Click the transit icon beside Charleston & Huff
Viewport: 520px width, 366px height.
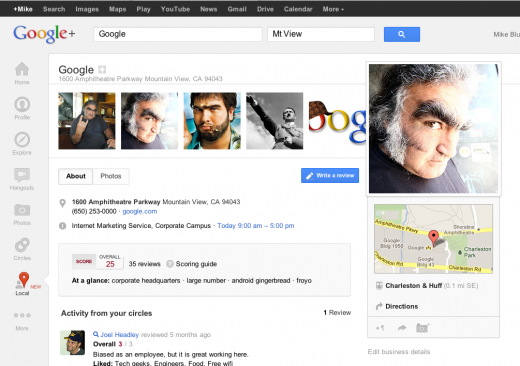(x=379, y=286)
